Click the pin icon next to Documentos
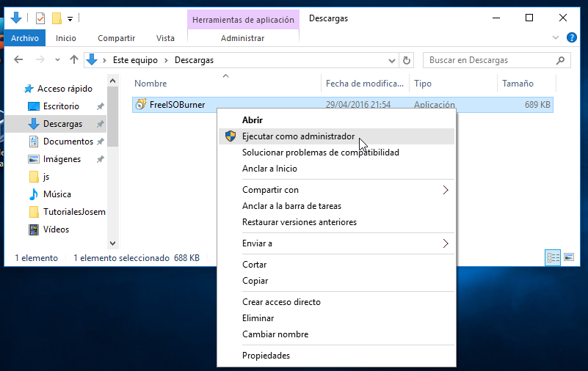This screenshot has width=588, height=371. (100, 142)
